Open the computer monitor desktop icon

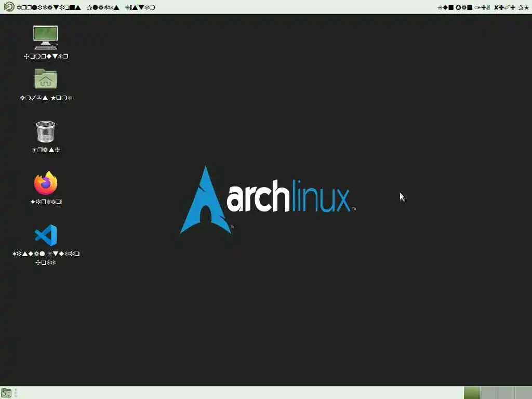click(46, 37)
